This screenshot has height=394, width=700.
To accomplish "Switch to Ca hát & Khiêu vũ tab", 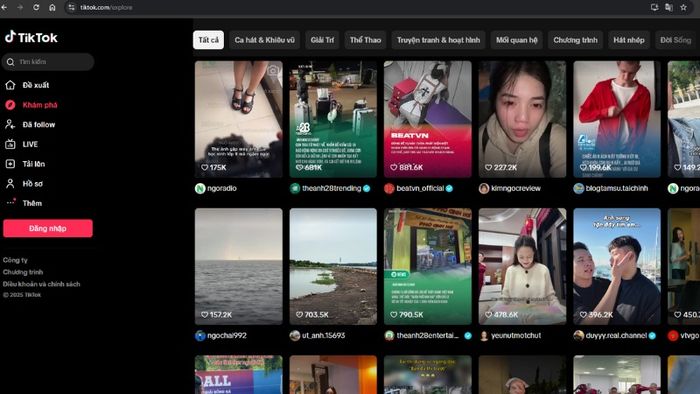I will pyautogui.click(x=264, y=40).
